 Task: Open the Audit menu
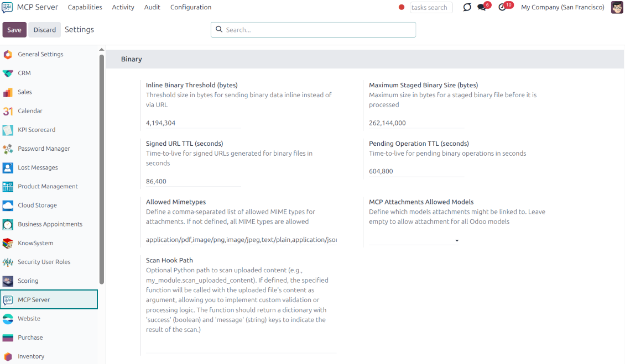tap(152, 7)
